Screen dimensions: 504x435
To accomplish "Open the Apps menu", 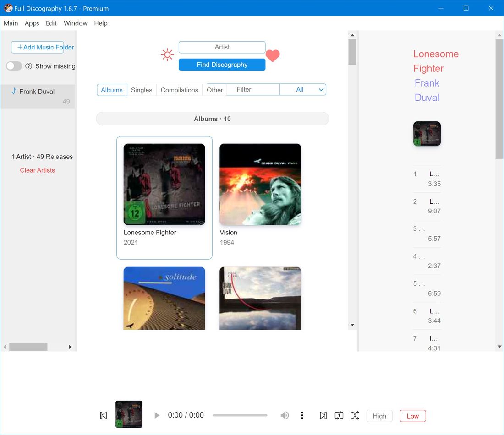I will pyautogui.click(x=32, y=23).
